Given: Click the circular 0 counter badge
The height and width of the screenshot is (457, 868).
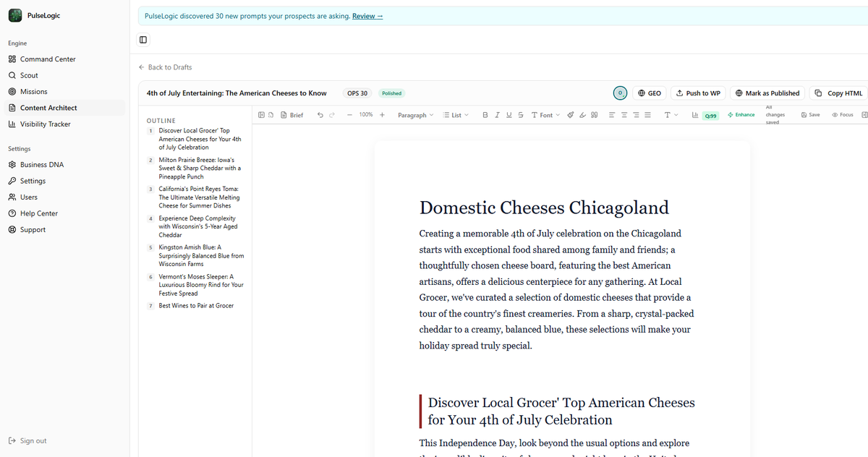Looking at the screenshot, I should click(x=620, y=93).
